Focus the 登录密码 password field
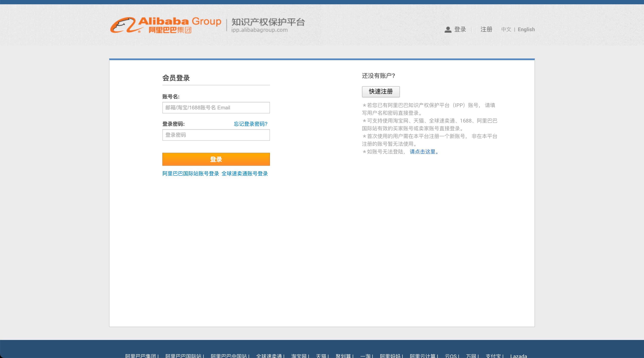The image size is (644, 358). 216,135
